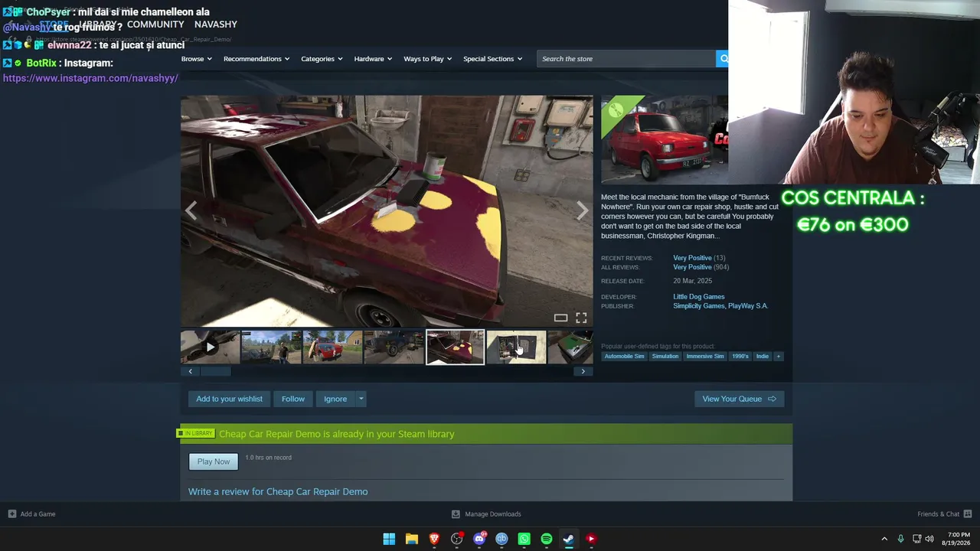Open the Windows Start menu
Viewport: 980px width, 551px height.
coord(389,539)
